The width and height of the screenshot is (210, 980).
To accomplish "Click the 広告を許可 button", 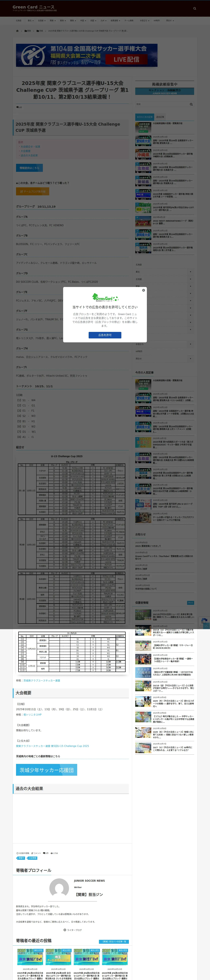I will pos(105,335).
